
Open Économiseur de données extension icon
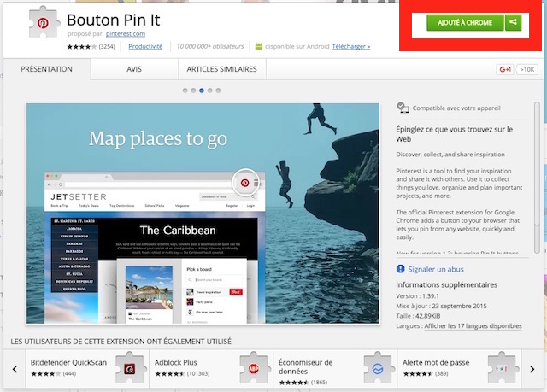click(x=378, y=368)
